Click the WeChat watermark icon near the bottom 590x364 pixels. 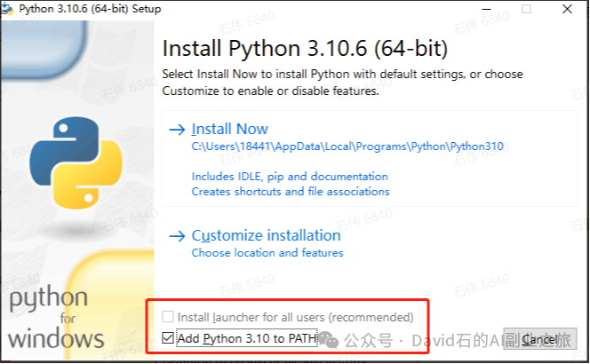pos(329,340)
